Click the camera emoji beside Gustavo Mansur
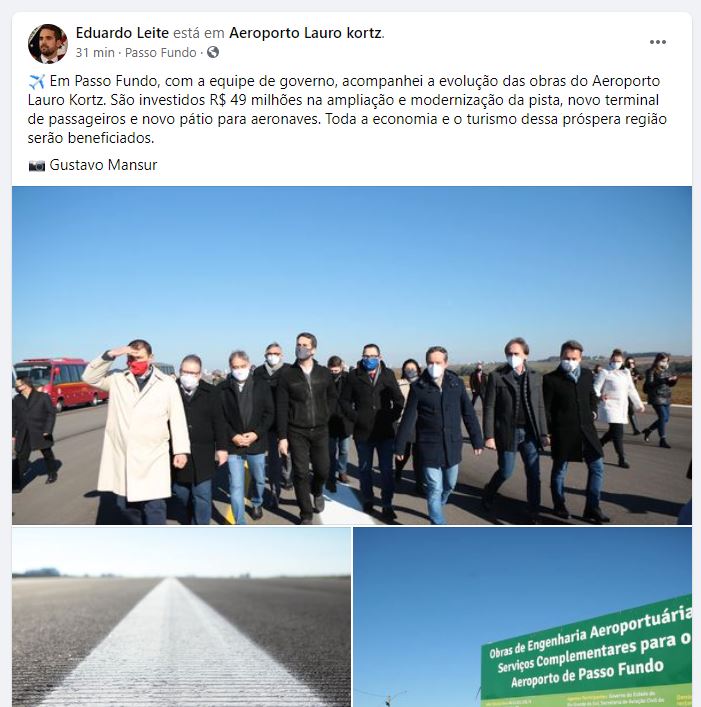Image resolution: width=701 pixels, height=707 pixels. 37,165
